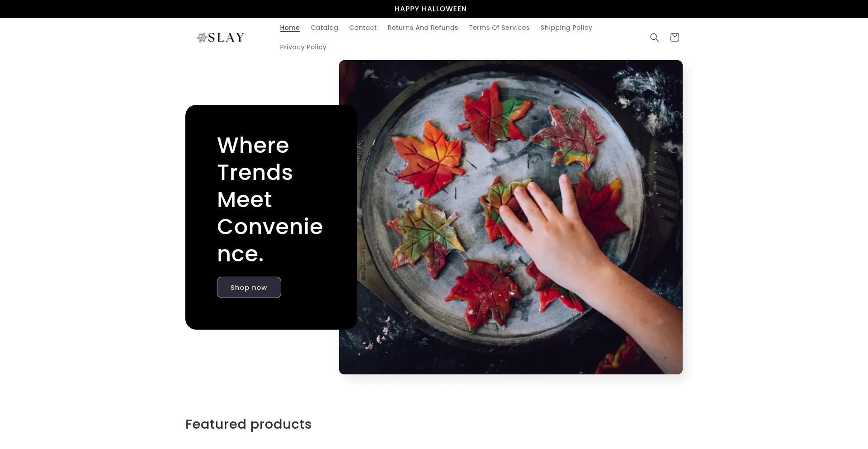Viewport: 868px width, 449px height.
Task: View the Terms Of Services link
Action: coord(499,28)
